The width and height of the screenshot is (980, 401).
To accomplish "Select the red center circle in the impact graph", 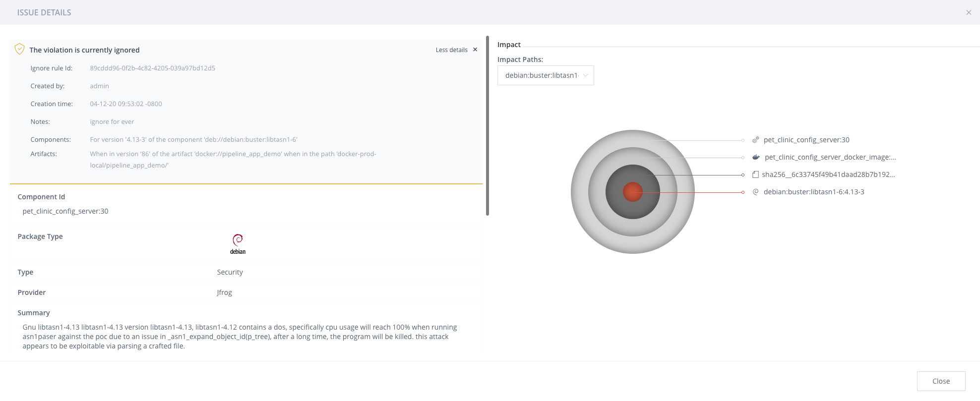I will click(632, 192).
